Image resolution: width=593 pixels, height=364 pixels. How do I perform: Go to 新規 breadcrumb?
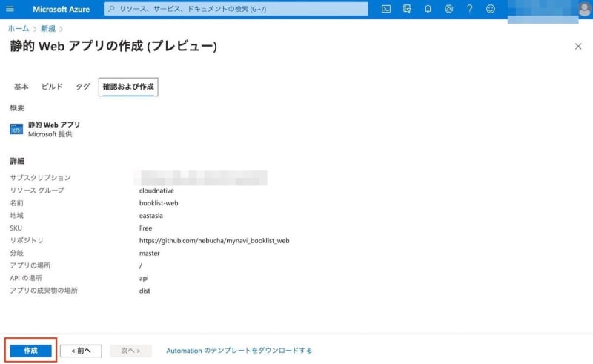point(48,29)
